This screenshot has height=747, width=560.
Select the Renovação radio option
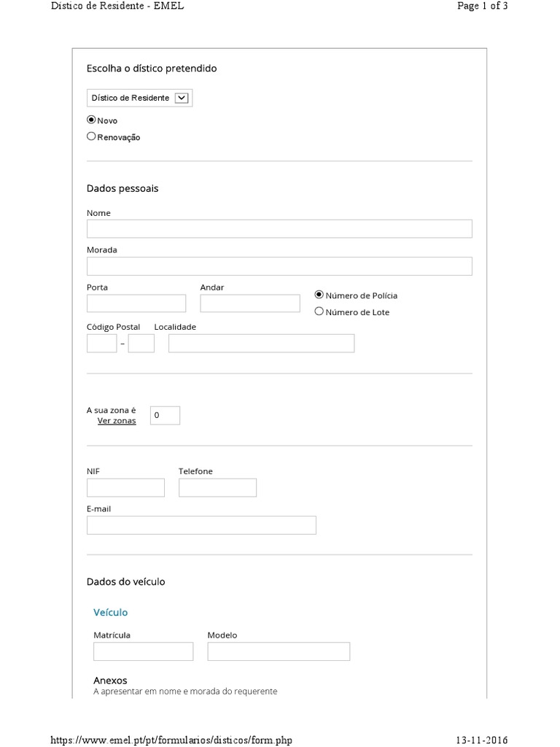(x=91, y=136)
